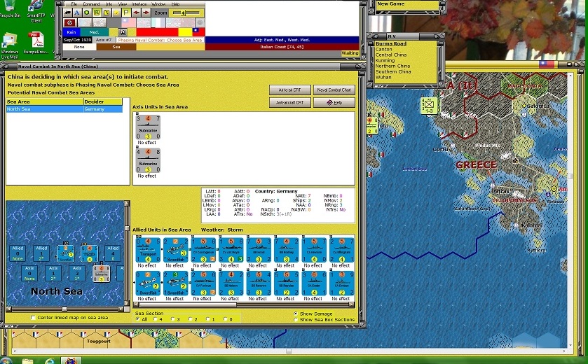Viewport: 588px width, 364px height.
Task: Open the File menu
Action: (x=74, y=4)
